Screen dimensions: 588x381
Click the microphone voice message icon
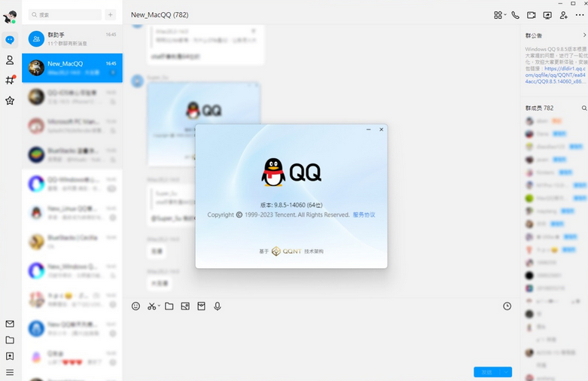pyautogui.click(x=218, y=306)
